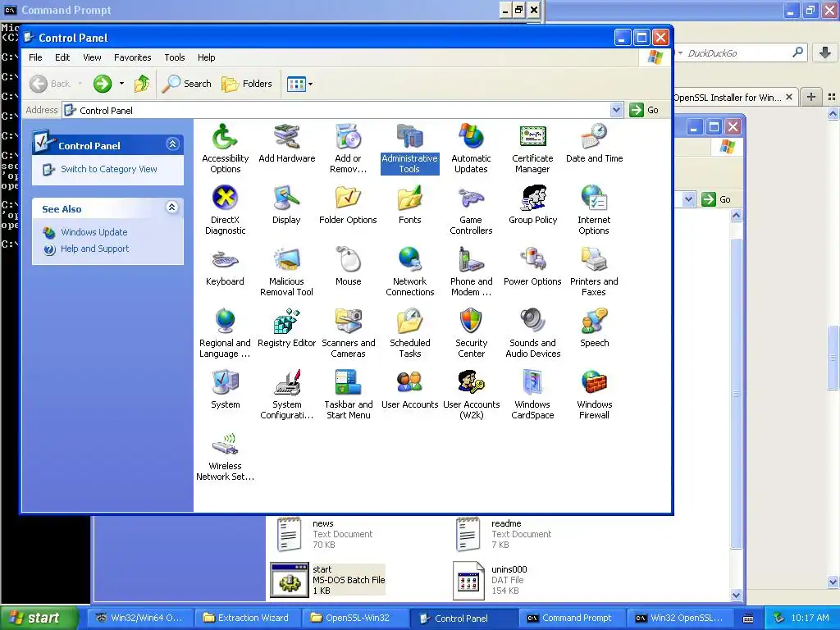Expand the Forward history dropdown arrow
This screenshot has width=840, height=630.
pos(121,84)
